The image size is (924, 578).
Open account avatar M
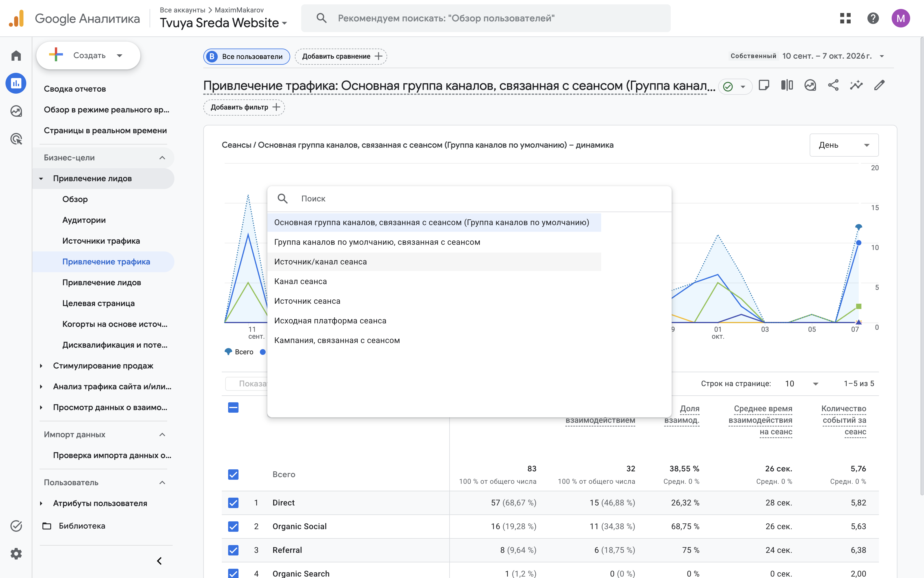(x=901, y=18)
